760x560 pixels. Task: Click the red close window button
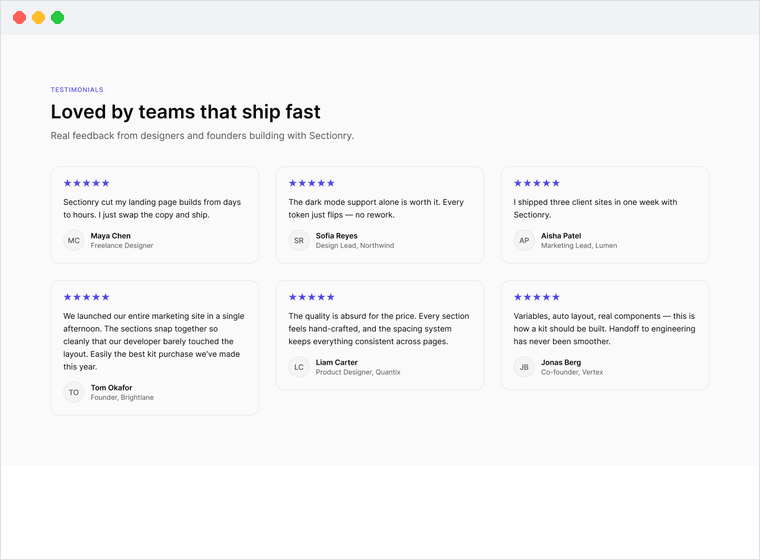19,17
